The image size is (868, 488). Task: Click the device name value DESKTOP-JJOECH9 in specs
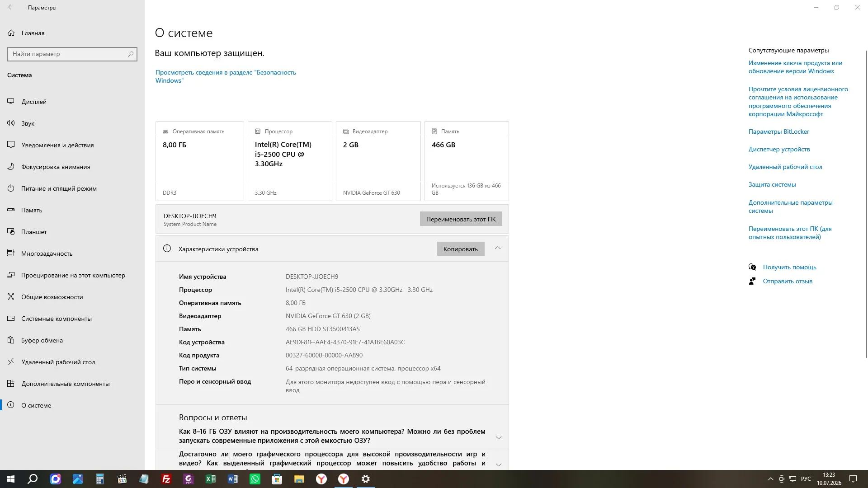(x=312, y=277)
